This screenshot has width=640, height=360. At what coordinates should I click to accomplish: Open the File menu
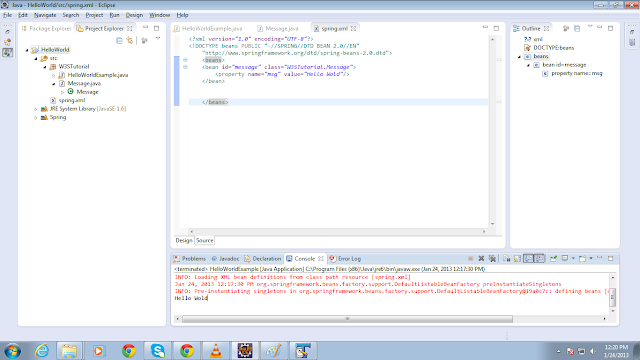pos(7,15)
